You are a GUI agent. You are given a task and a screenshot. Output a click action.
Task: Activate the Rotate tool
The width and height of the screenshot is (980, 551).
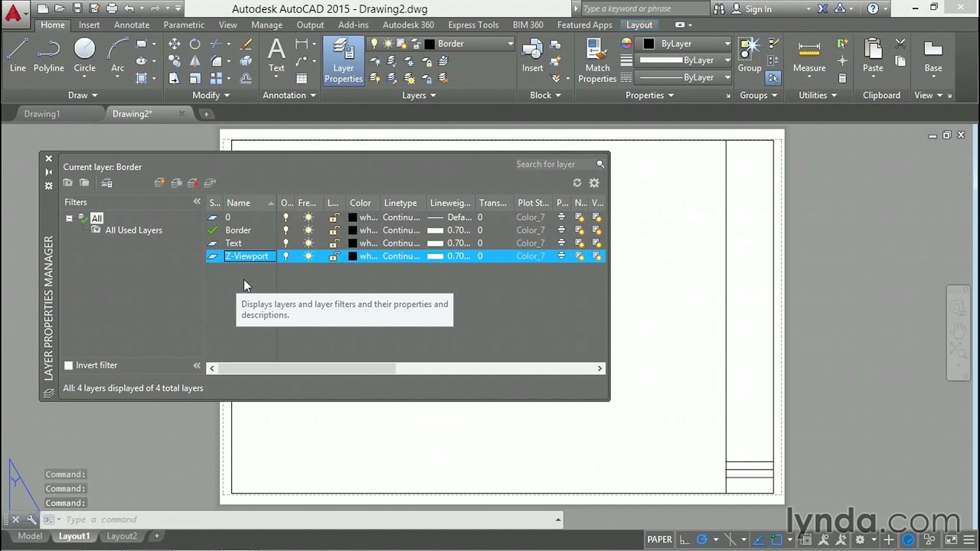tap(194, 44)
